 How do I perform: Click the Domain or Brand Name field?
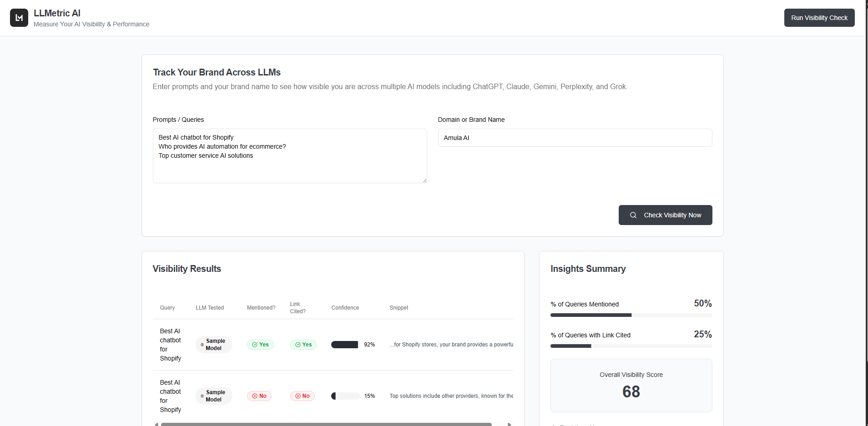click(x=575, y=138)
